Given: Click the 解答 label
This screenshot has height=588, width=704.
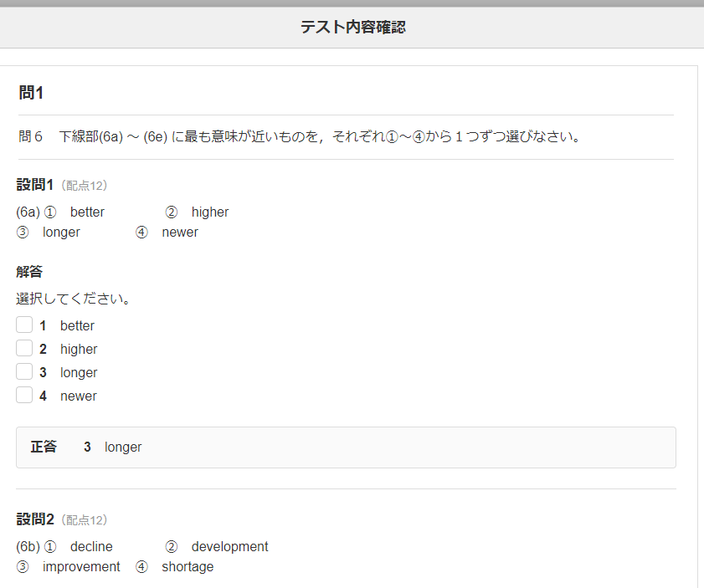Looking at the screenshot, I should point(29,272).
